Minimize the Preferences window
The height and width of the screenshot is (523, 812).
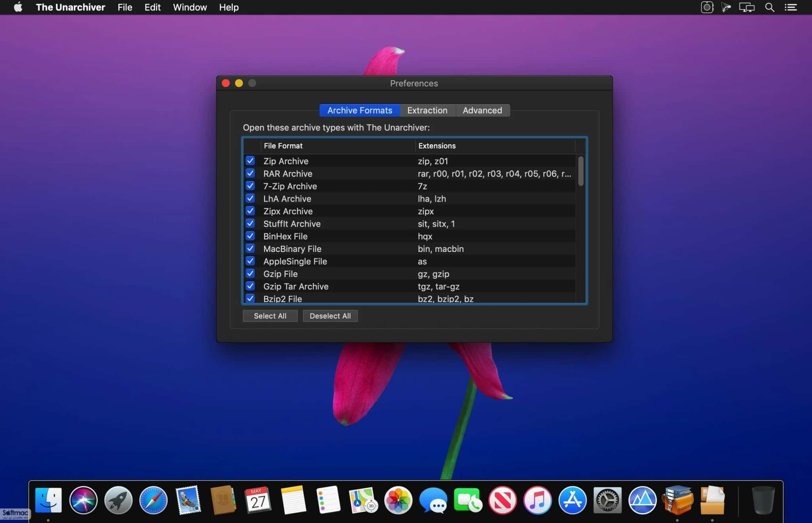coord(239,83)
